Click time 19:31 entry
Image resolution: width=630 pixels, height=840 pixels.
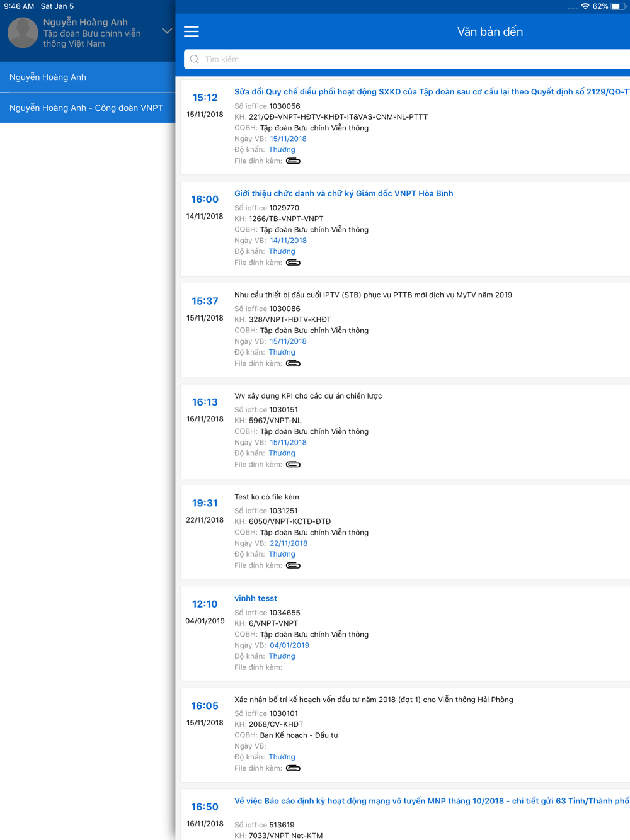(205, 503)
